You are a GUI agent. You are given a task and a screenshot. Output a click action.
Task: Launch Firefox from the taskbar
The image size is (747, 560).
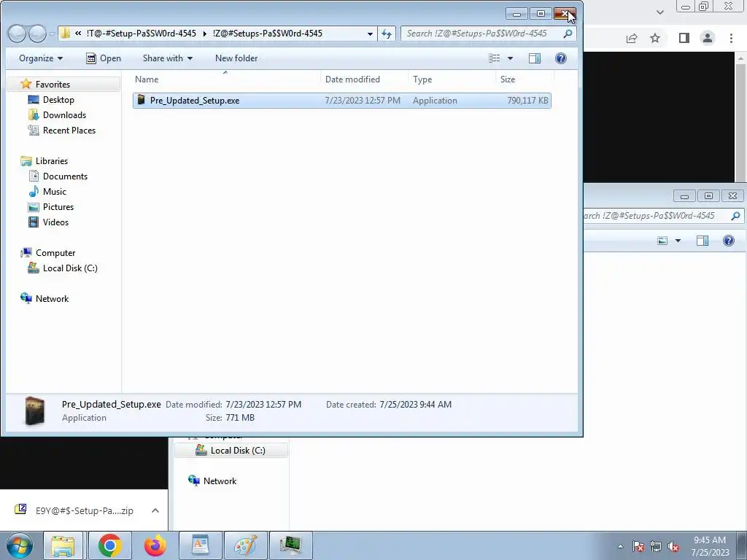[x=155, y=545]
